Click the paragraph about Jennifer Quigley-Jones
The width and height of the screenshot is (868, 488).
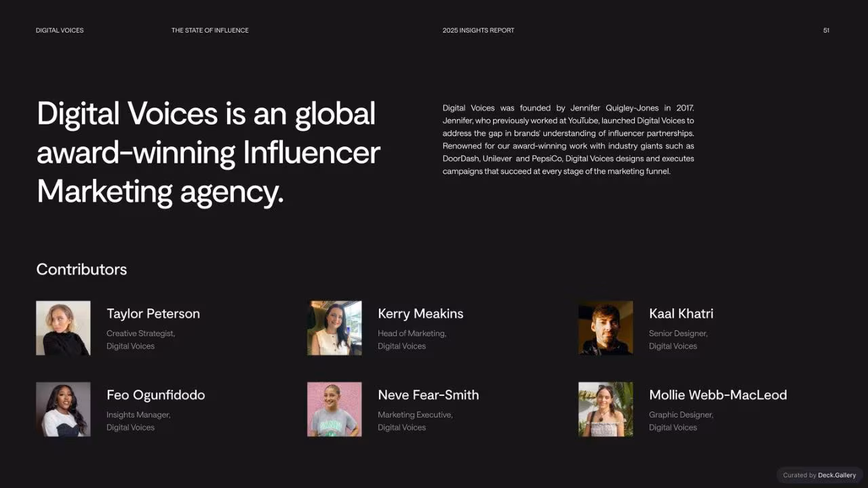[x=568, y=140]
